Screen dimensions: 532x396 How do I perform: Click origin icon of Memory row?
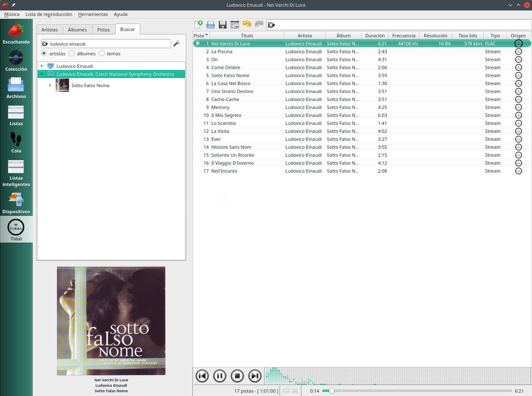point(519,107)
